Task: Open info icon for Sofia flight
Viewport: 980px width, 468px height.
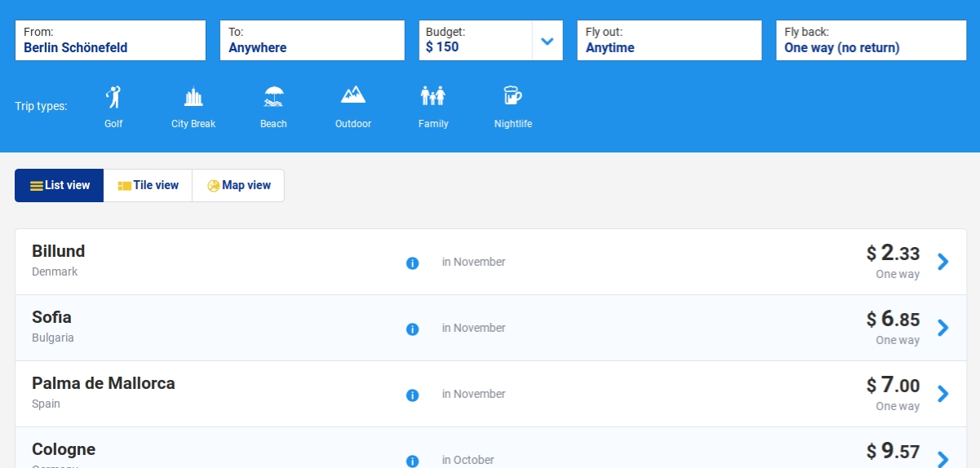Action: [412, 329]
